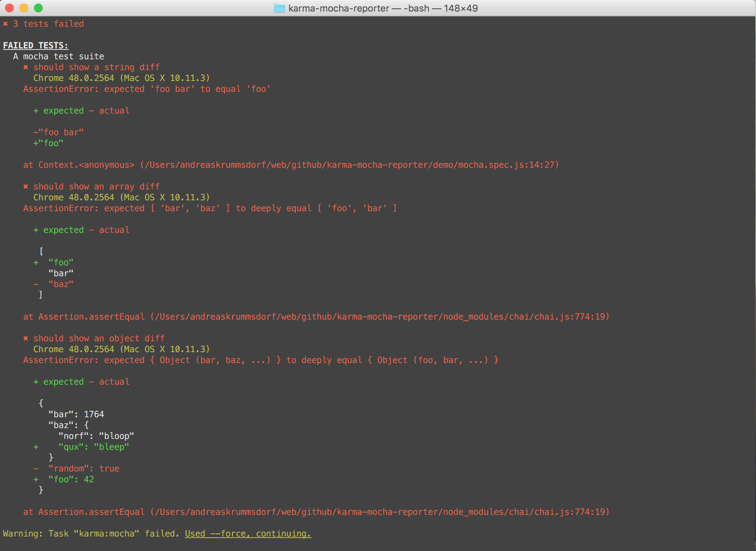Click the X mark before 'array diff' test

click(x=26, y=187)
